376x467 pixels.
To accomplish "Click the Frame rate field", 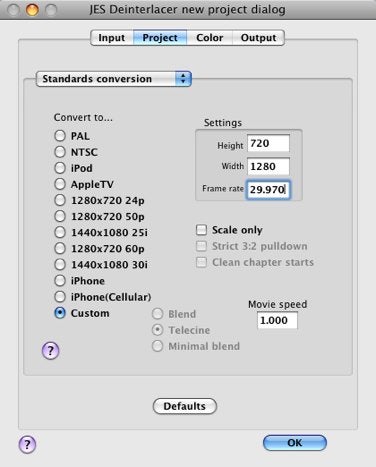I will coord(268,189).
